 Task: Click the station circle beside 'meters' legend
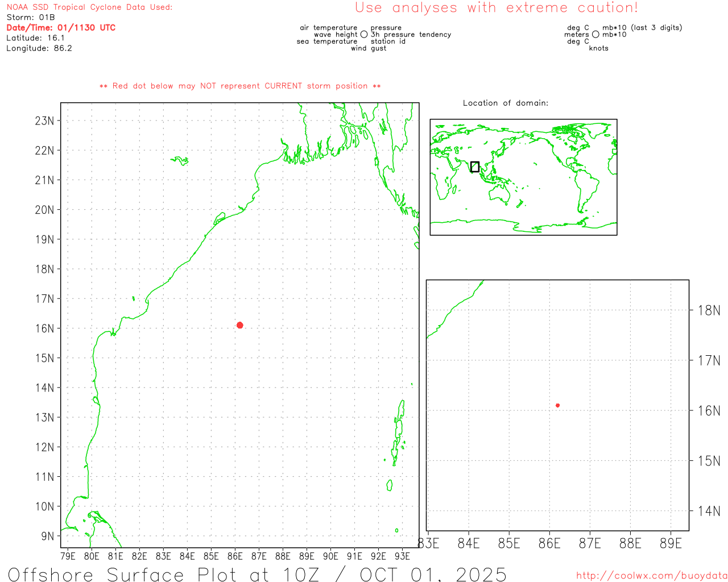point(595,35)
